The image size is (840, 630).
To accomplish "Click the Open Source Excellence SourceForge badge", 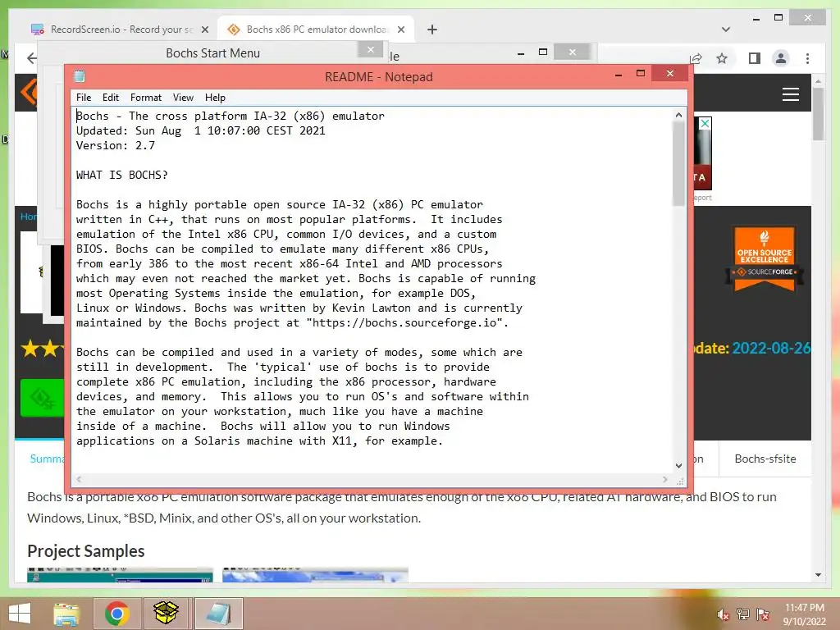I will point(765,258).
